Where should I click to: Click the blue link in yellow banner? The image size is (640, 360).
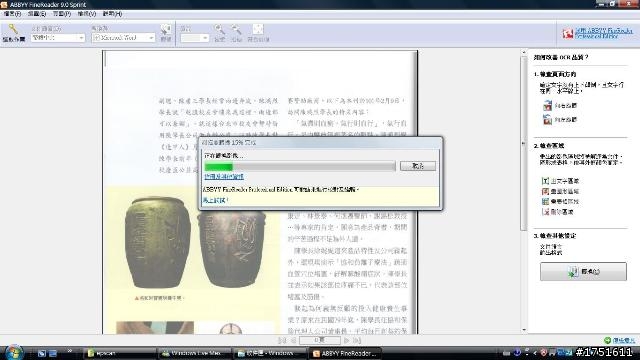click(x=215, y=200)
